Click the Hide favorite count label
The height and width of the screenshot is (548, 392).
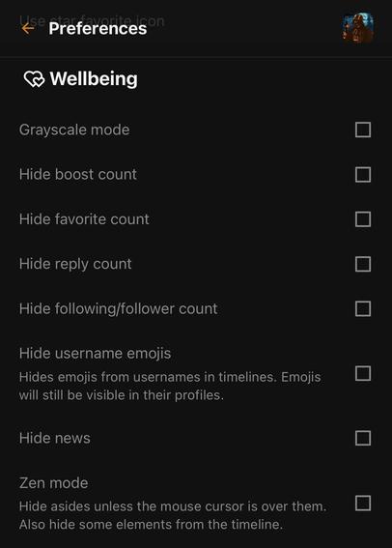pyautogui.click(x=84, y=219)
